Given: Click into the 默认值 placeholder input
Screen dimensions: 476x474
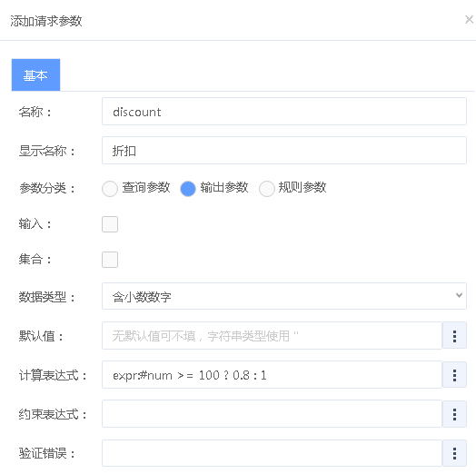Looking at the screenshot, I should click(272, 336).
